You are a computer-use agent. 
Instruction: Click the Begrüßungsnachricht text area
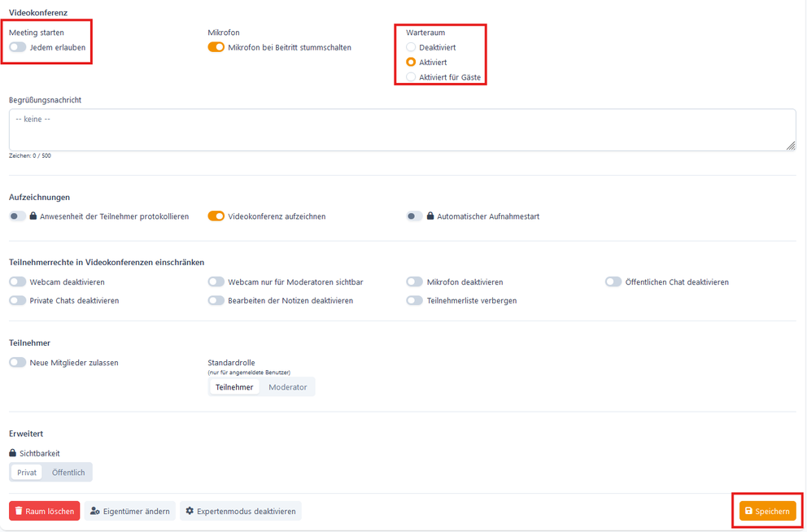(x=402, y=130)
